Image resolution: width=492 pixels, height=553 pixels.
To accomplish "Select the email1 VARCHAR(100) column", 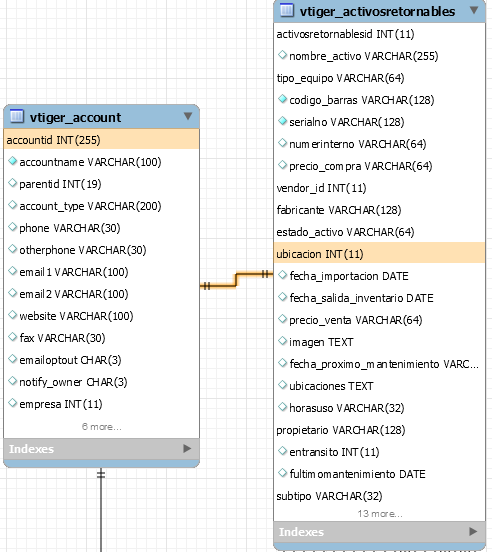I will click(102, 272).
